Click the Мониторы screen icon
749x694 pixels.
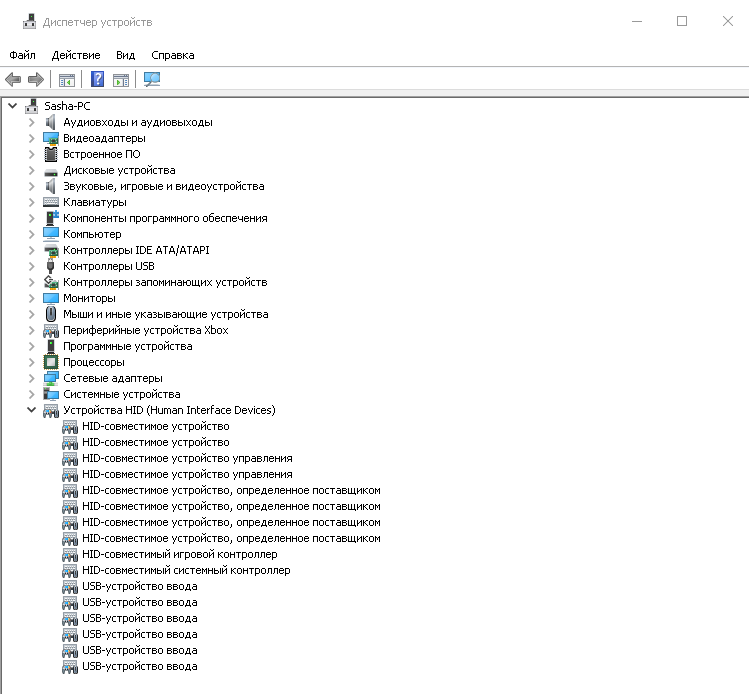click(51, 299)
